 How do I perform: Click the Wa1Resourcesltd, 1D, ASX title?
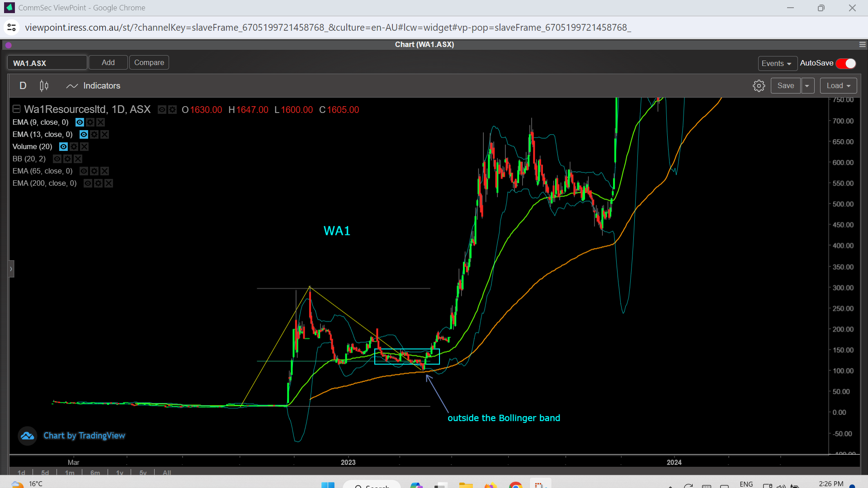pos(87,109)
